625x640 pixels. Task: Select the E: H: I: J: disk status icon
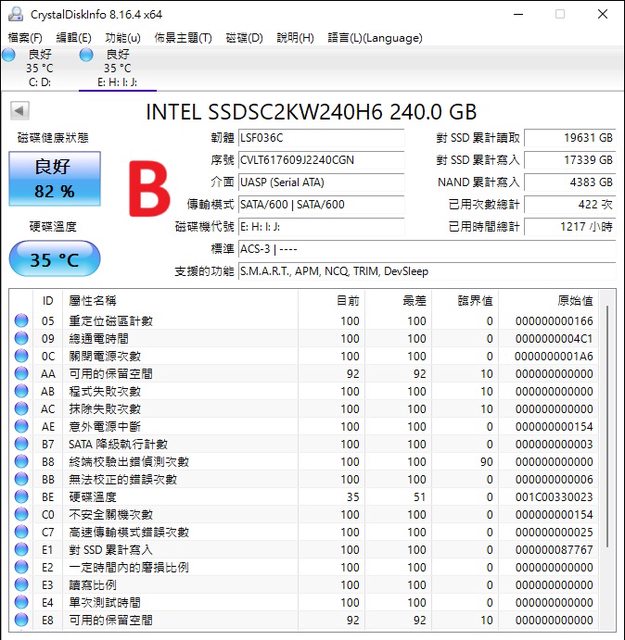[x=85, y=55]
